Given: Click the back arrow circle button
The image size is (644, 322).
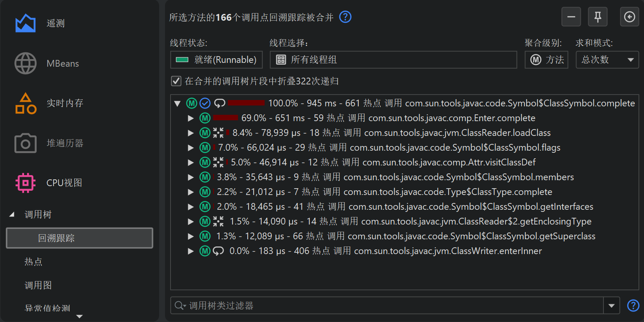Looking at the screenshot, I should [x=629, y=17].
